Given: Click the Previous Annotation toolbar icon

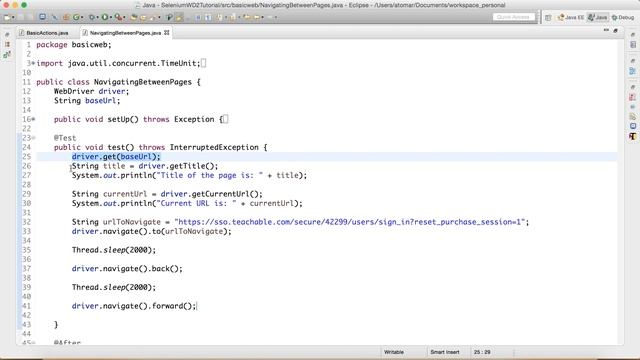Looking at the screenshot, I should pos(232,17).
